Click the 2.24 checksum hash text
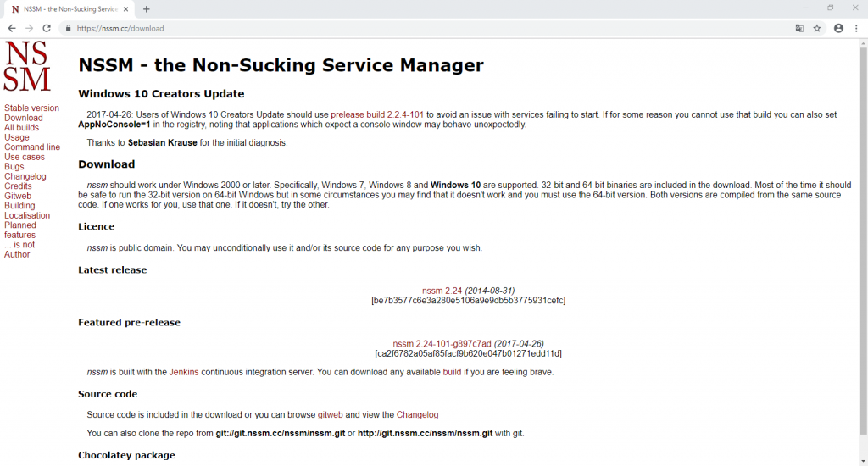The height and width of the screenshot is (466, 868). pyautogui.click(x=468, y=301)
